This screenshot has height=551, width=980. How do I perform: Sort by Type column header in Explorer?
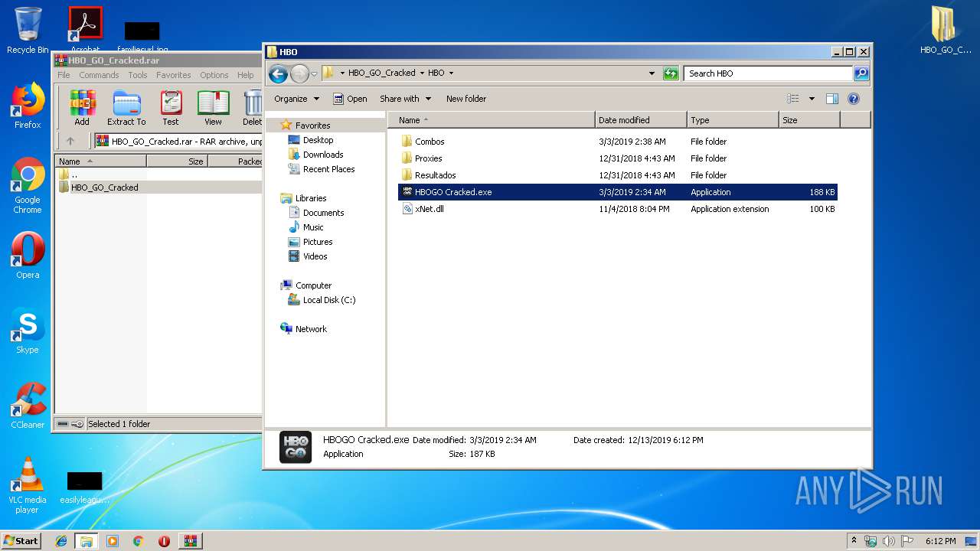(733, 120)
